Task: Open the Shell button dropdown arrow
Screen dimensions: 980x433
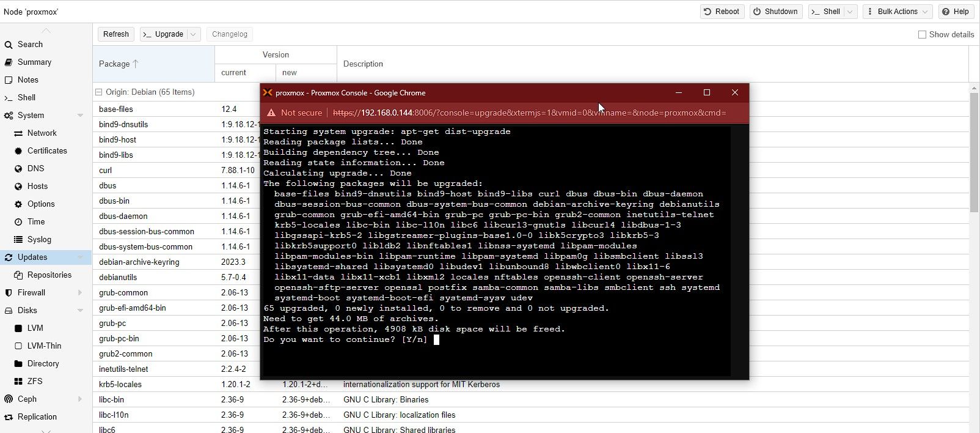Action: tap(850, 12)
